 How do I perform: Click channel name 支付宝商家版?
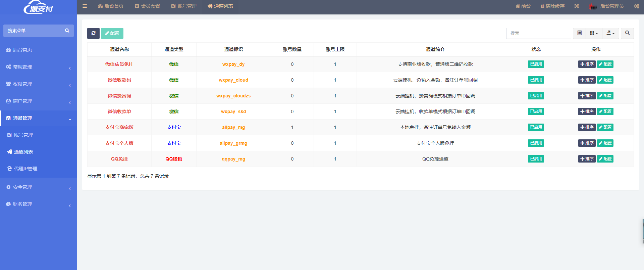(119, 127)
